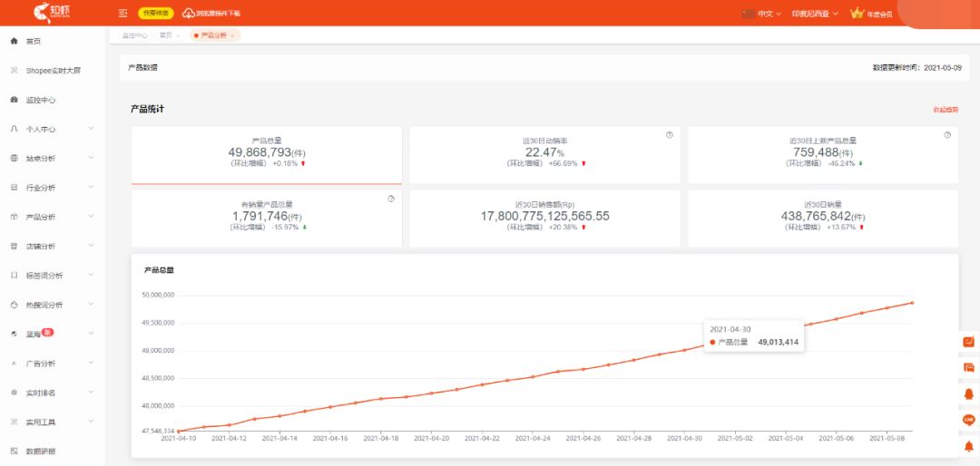
Task: Click the 监控中心 sidebar icon
Action: (x=14, y=100)
